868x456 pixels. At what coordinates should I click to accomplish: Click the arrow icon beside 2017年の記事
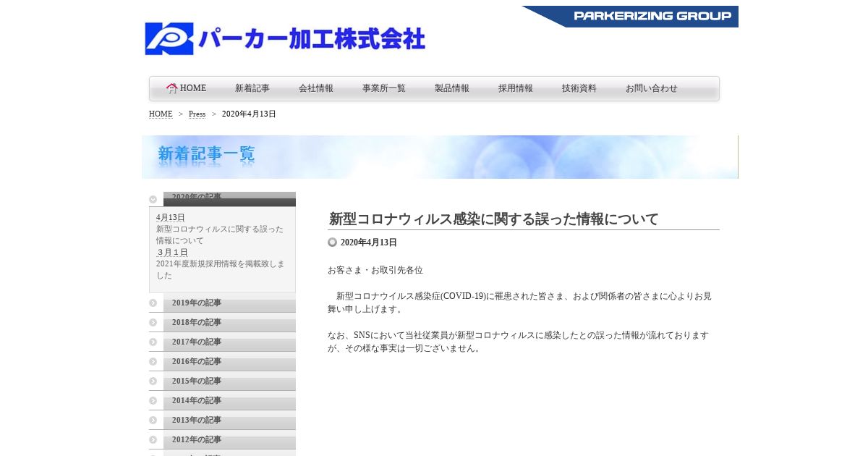tap(153, 342)
